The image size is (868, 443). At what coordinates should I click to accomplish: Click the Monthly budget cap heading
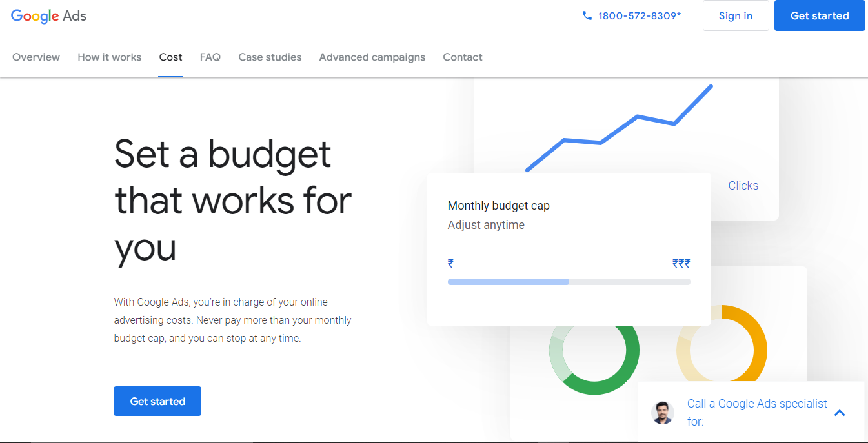(499, 206)
